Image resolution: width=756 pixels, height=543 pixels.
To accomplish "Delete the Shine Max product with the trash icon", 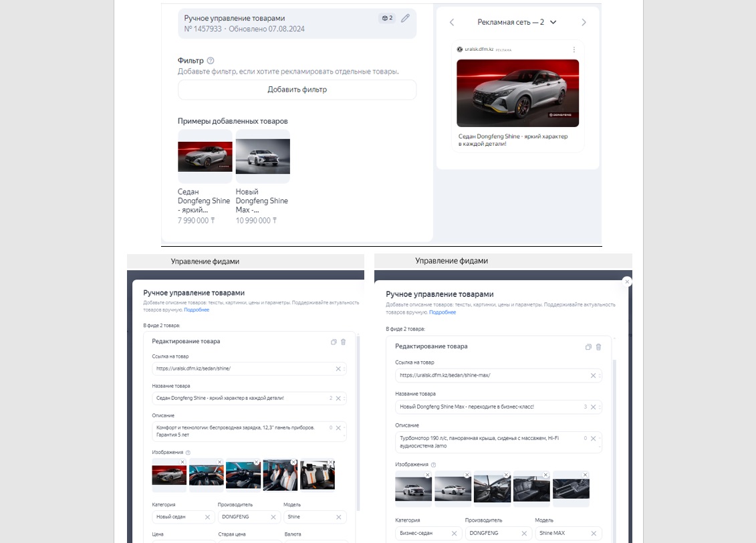I will [x=598, y=347].
